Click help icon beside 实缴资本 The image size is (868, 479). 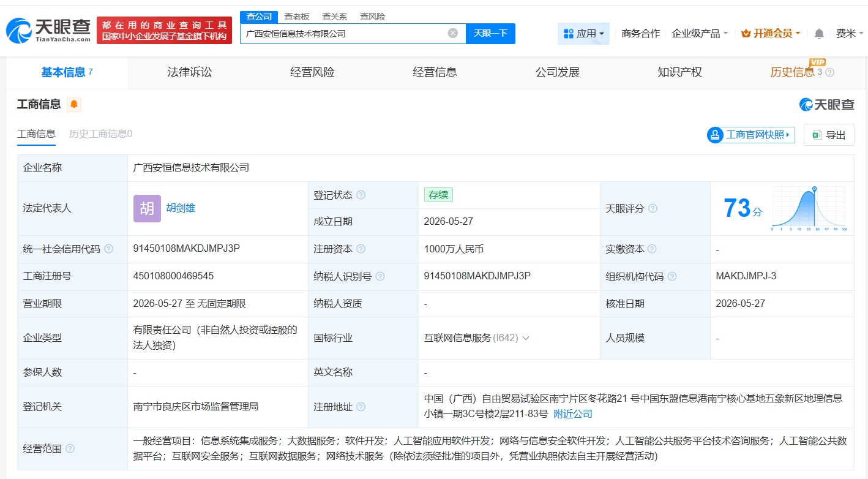coord(652,249)
